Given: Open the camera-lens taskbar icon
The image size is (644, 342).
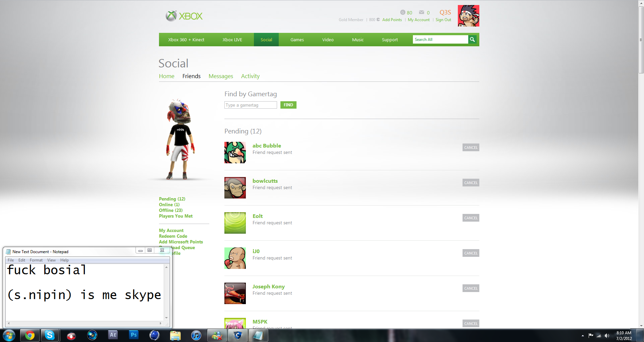Looking at the screenshot, I should coord(92,335).
